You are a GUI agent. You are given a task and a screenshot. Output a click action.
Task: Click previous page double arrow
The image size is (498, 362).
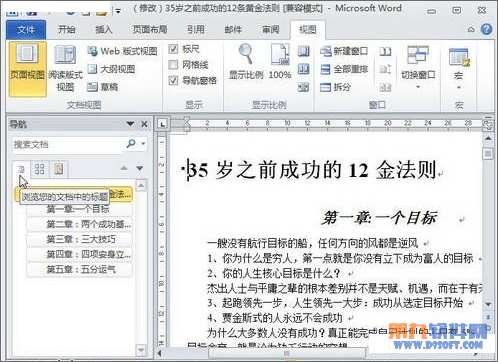(x=488, y=316)
